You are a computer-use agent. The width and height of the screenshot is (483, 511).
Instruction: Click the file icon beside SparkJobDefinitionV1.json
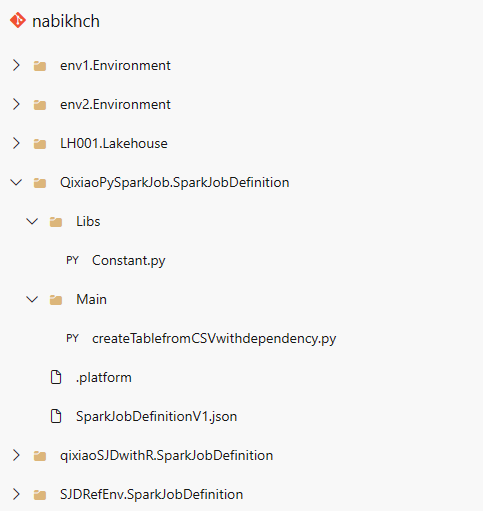(x=56, y=416)
